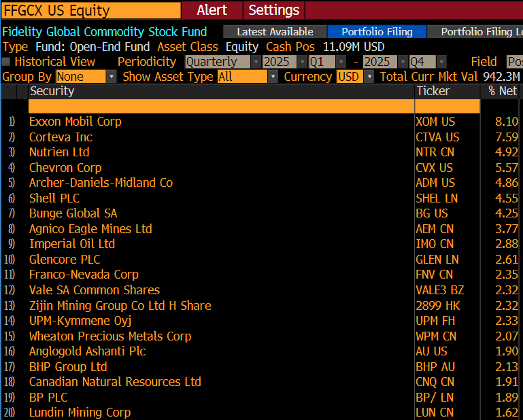Select Wheaton Precious Metals Corp holding
Image resolution: width=523 pixels, height=420 pixels.
pos(110,336)
